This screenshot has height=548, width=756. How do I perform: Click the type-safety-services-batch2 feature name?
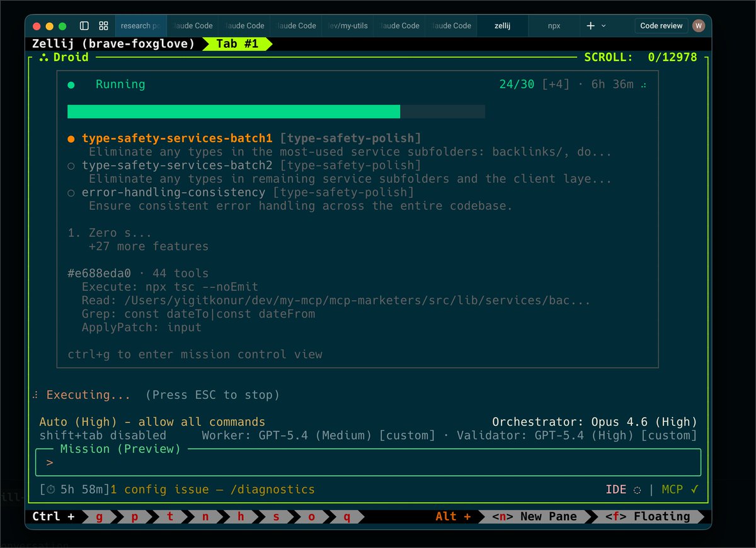pyautogui.click(x=177, y=166)
